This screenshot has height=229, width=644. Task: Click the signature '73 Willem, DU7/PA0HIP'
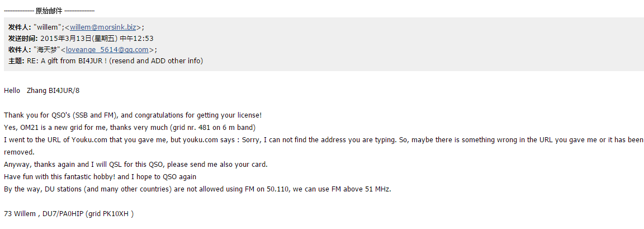(x=69, y=214)
